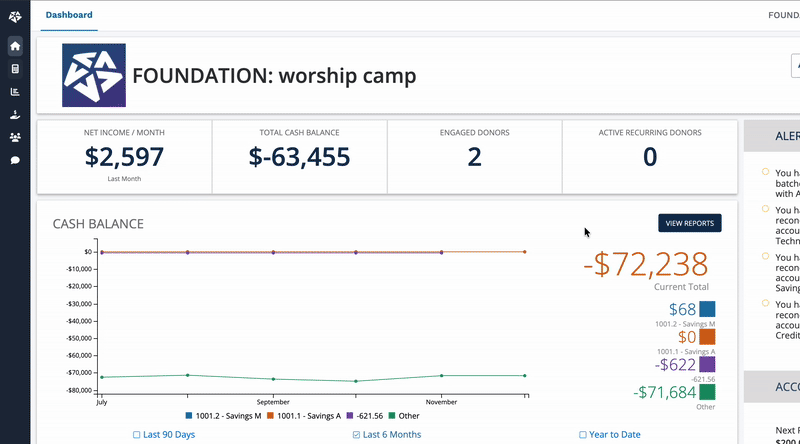Click the giving hand icon in sidebar
The width and height of the screenshot is (800, 444).
(15, 115)
